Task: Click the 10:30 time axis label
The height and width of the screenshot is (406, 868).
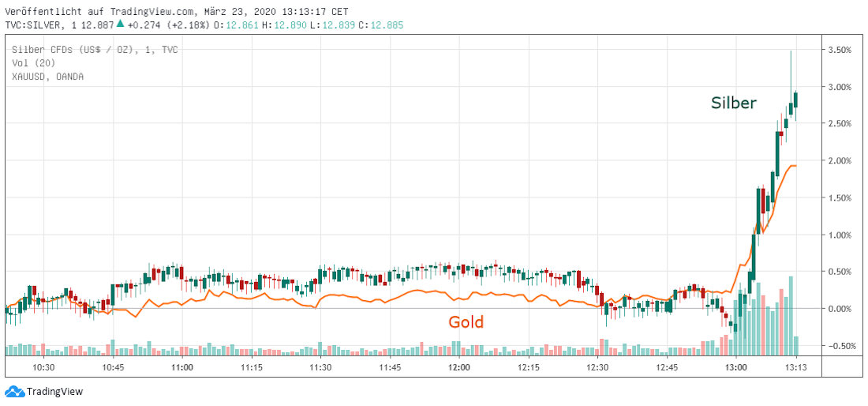Action: point(43,367)
